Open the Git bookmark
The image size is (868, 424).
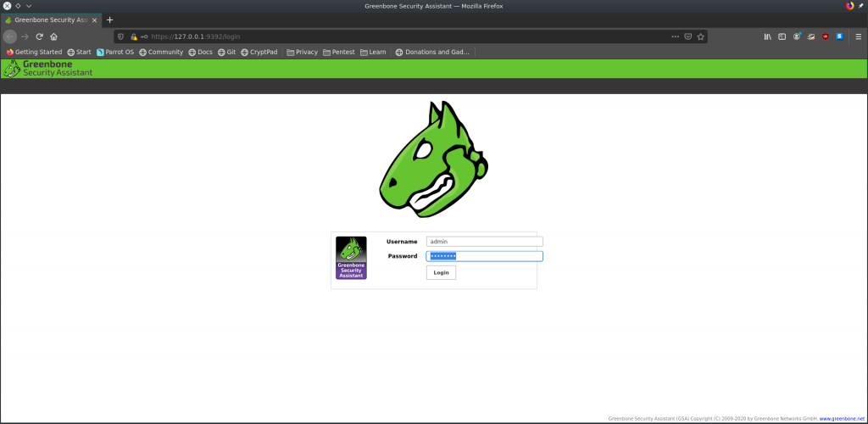(x=227, y=52)
